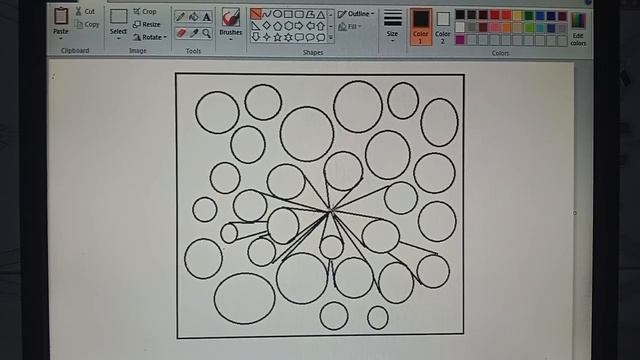The image size is (640, 360).
Task: Open the shape Outline dropdown
Action: [x=356, y=14]
